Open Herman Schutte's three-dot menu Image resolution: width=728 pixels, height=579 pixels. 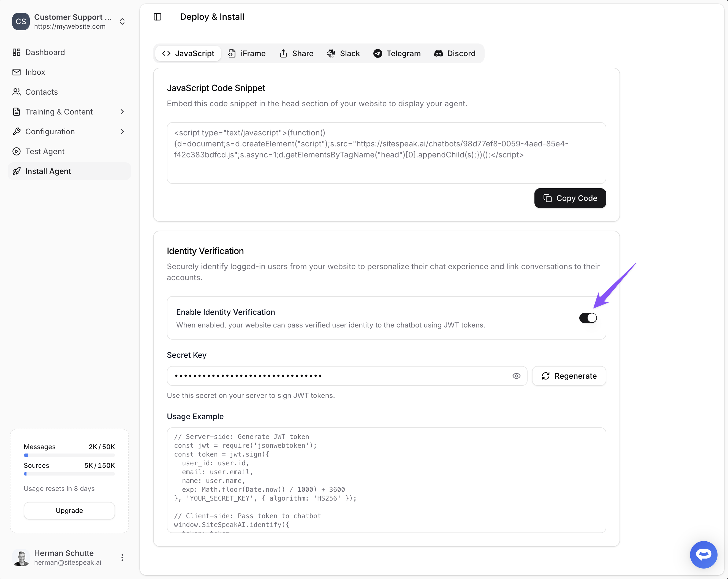122,558
